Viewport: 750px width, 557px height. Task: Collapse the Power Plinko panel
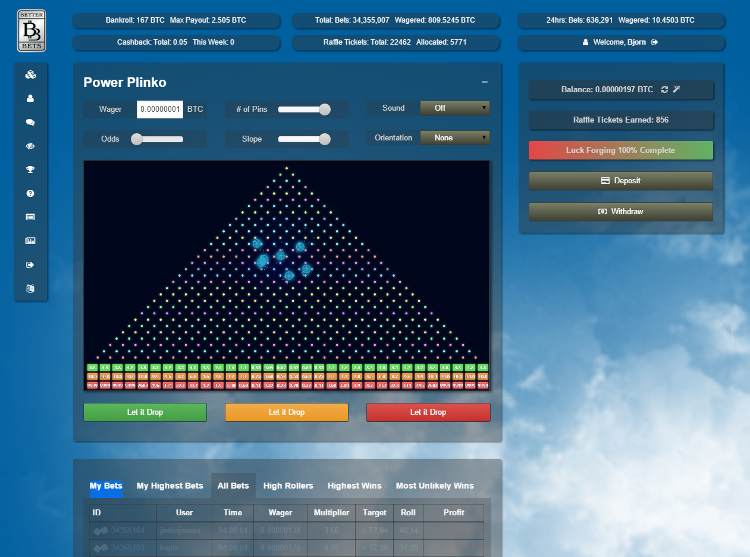click(485, 82)
